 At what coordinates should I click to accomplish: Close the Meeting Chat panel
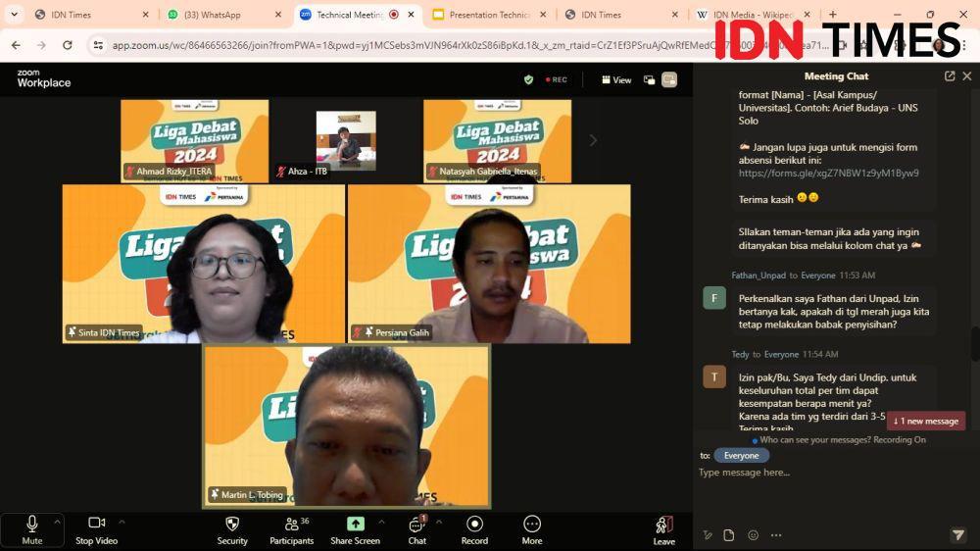click(x=967, y=76)
